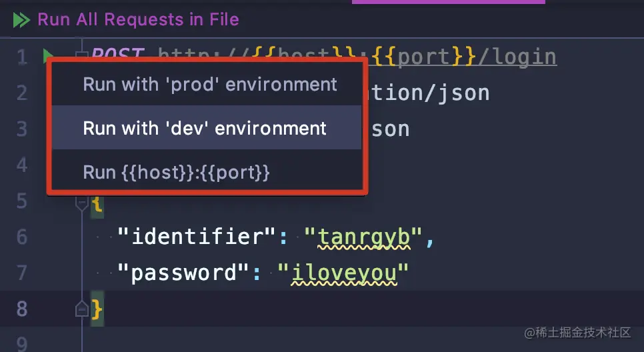Collapse the request fold marker on line 1
Image resolution: width=644 pixels, height=352 pixels.
(x=82, y=55)
